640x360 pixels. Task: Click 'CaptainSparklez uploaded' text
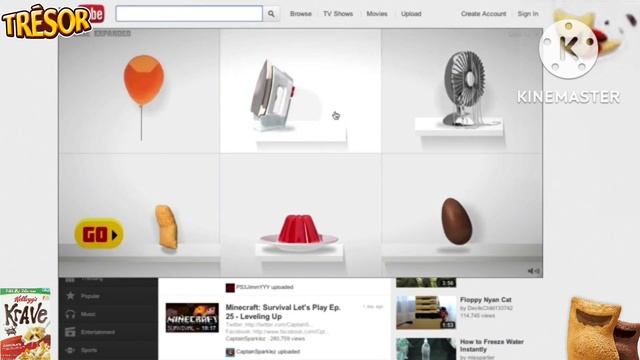[268, 352]
